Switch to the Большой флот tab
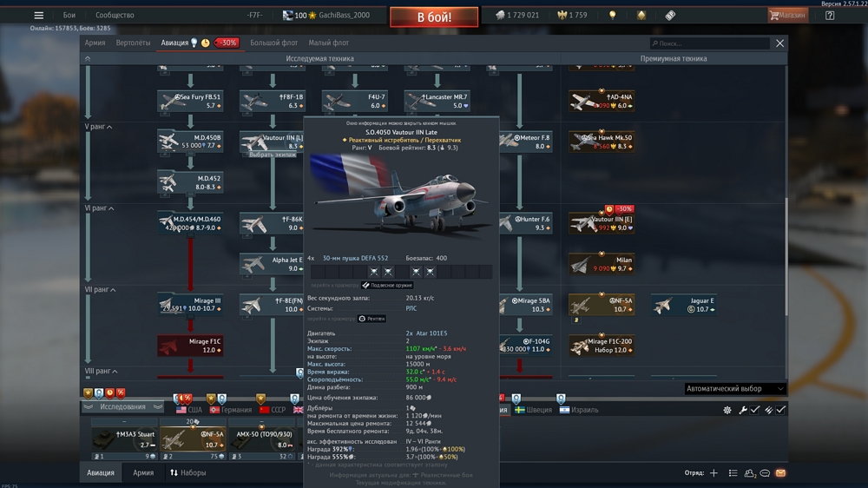This screenshot has height=488, width=868. (x=273, y=43)
